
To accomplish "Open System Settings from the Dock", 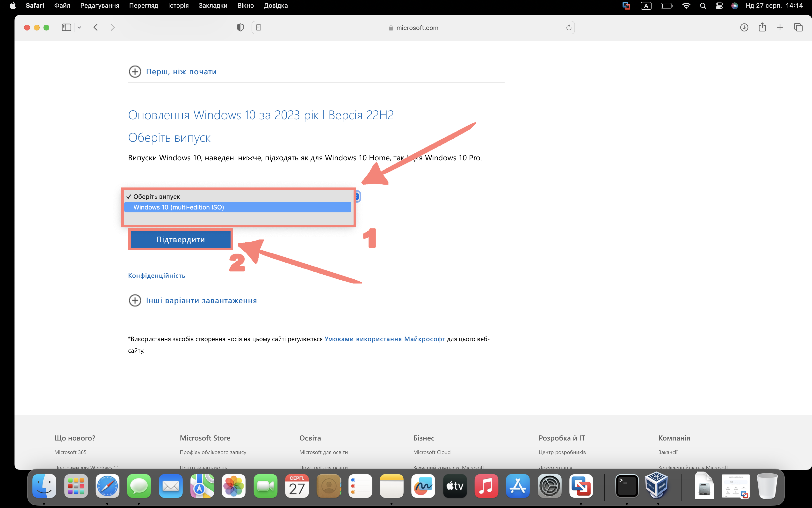I will coord(549,486).
